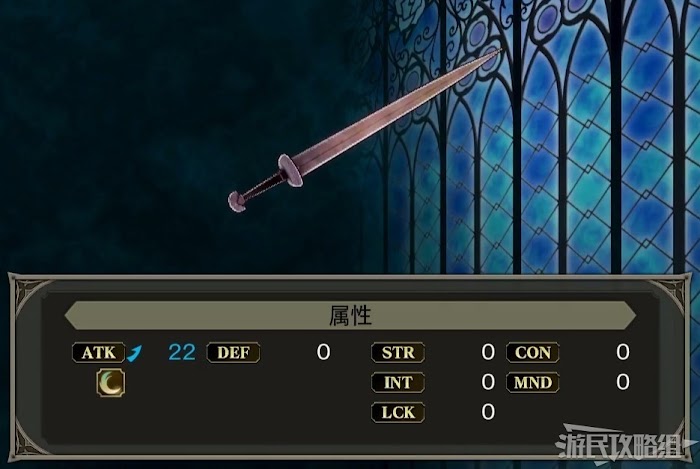This screenshot has height=469, width=700.
Task: Click the INT value 0
Action: tap(488, 382)
